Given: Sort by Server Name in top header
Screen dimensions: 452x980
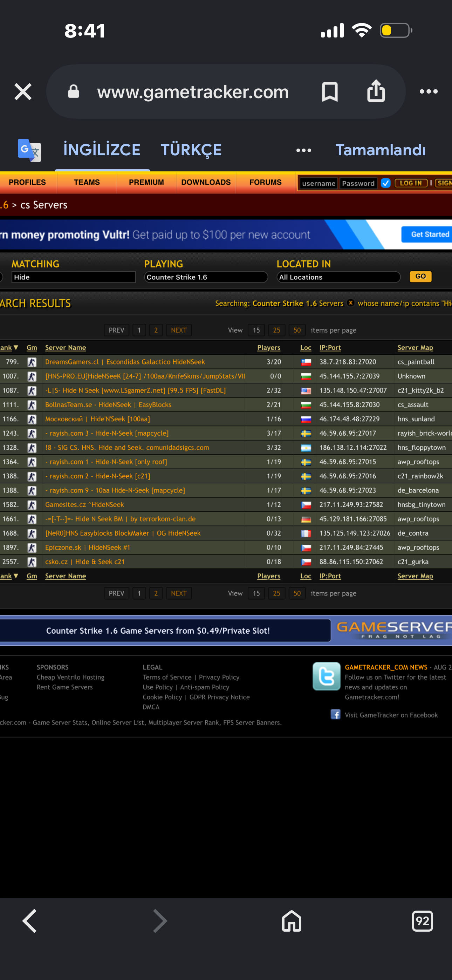Looking at the screenshot, I should (66, 347).
